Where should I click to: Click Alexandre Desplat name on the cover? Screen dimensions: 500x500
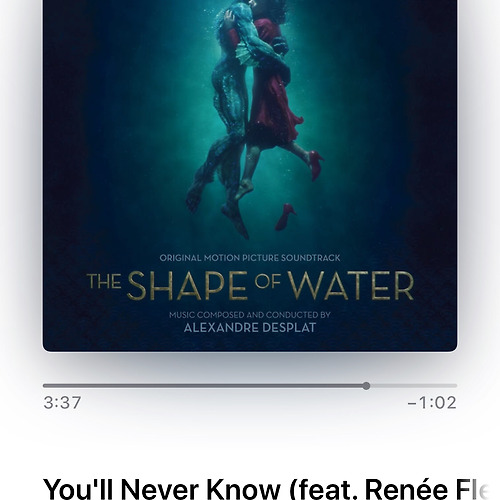click(250, 328)
